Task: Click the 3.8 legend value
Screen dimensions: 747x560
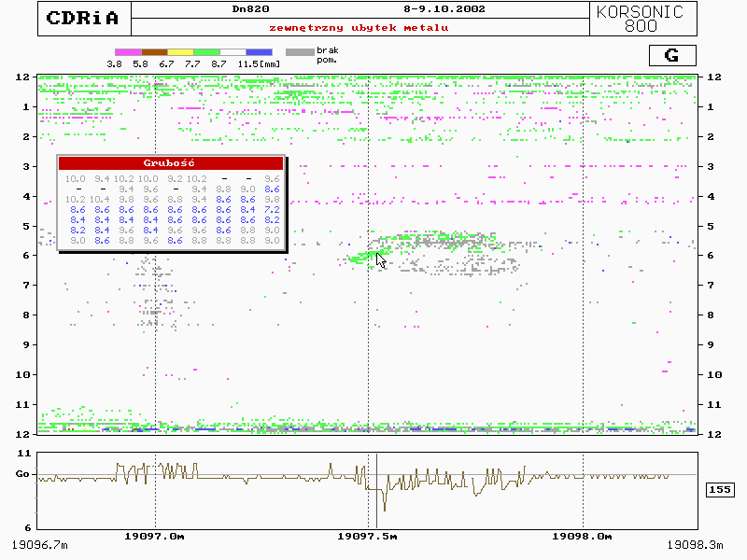Action: coord(114,63)
